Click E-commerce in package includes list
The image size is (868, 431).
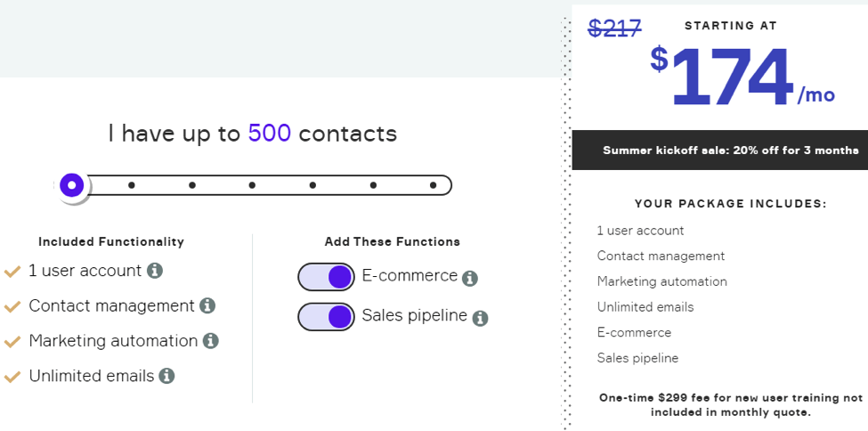[634, 332]
